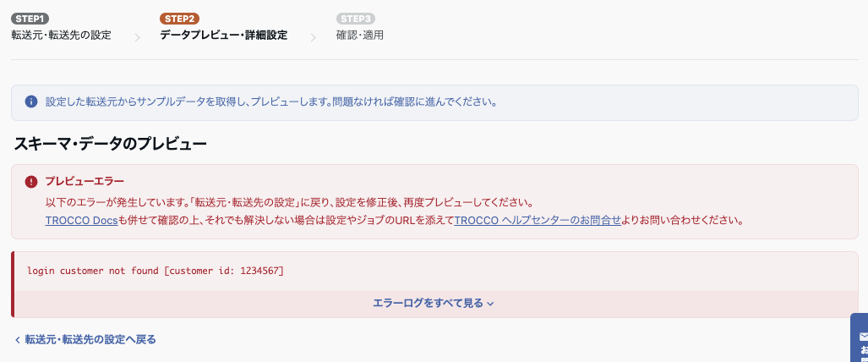Open the TROCCO Docs link
Screen dimensions: 868x362
81,220
